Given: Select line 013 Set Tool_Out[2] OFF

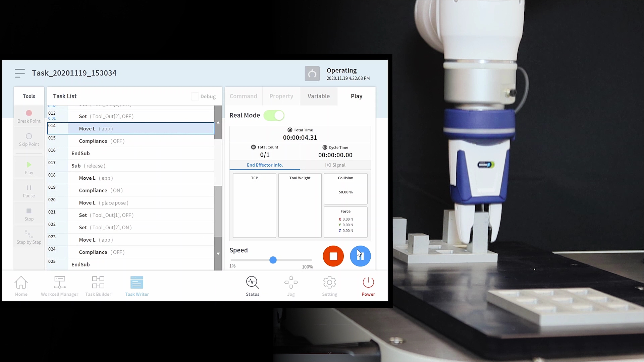Looking at the screenshot, I should [x=131, y=116].
